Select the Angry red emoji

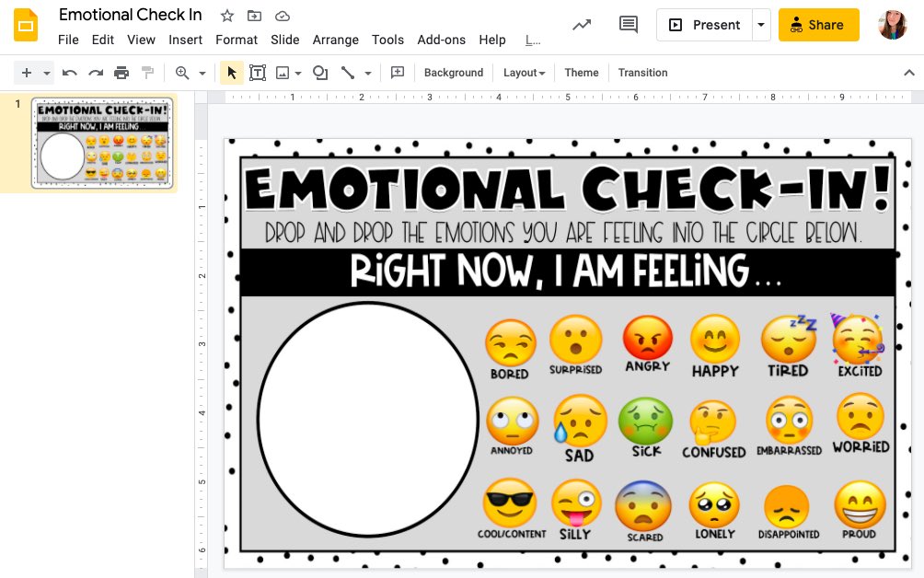click(648, 337)
